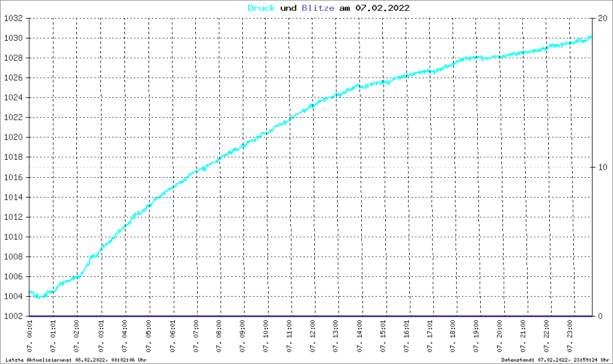This screenshot has height=364, width=613.
Task: Click the '07. 13:00' time axis label
Action: [336, 336]
